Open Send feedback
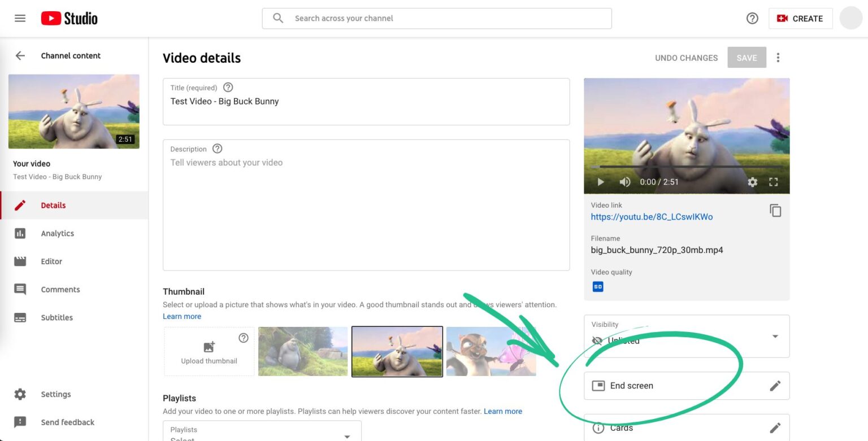The image size is (868, 441). (20, 422)
